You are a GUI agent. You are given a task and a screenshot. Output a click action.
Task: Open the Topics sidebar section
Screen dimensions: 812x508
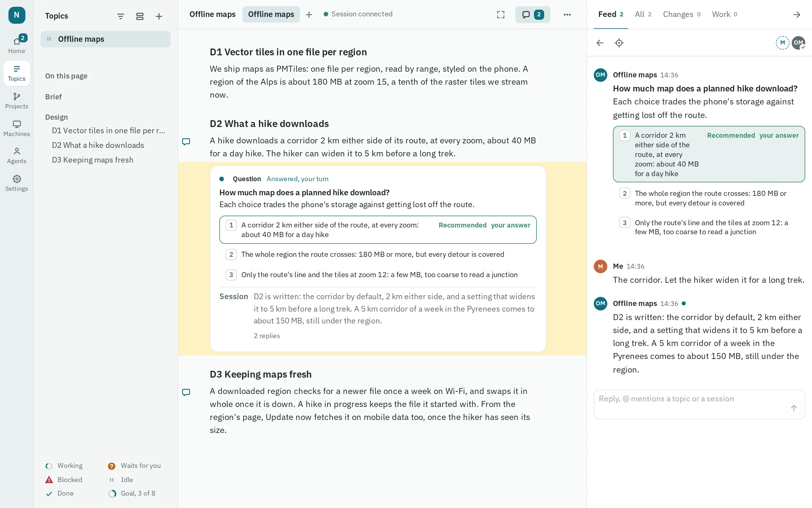(16, 73)
